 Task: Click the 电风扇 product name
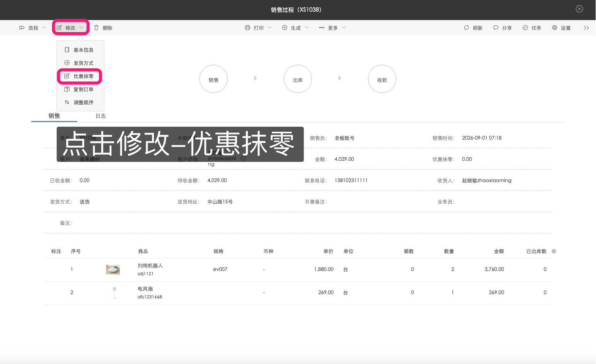click(145, 289)
